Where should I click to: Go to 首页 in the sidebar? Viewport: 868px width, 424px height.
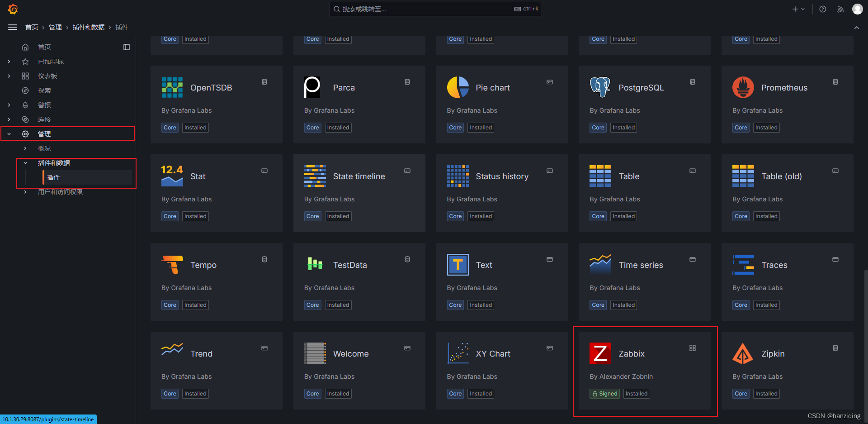[x=44, y=47]
